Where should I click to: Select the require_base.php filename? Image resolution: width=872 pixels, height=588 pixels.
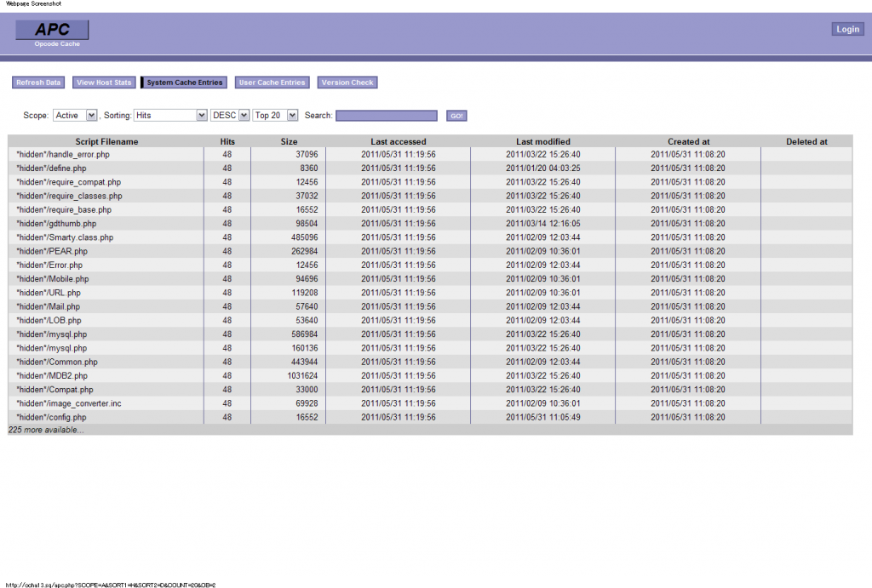point(64,210)
